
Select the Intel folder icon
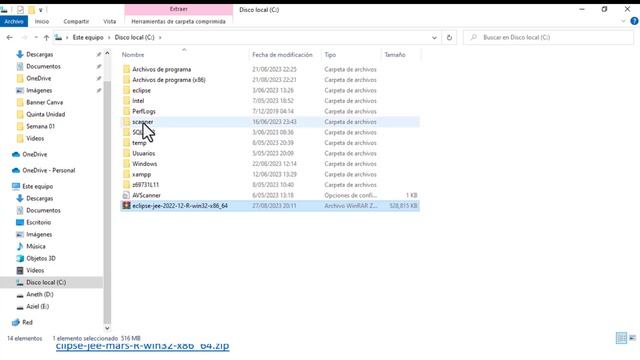(127, 101)
